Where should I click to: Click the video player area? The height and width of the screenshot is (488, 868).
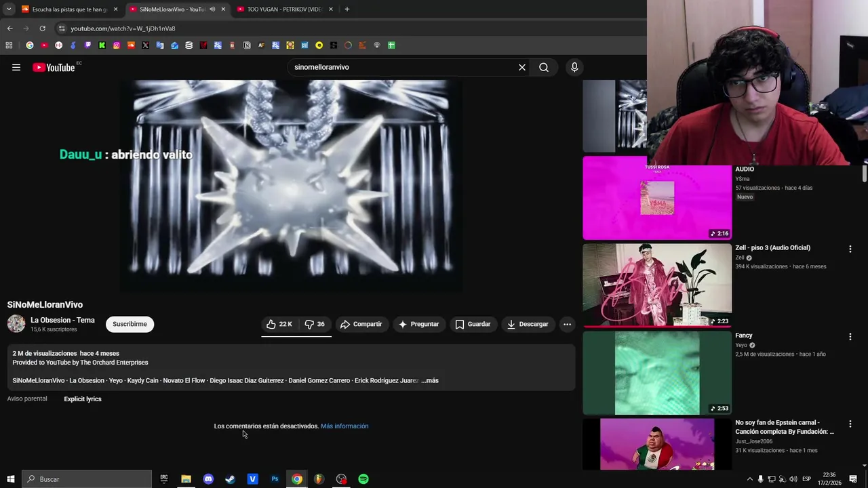[291, 186]
